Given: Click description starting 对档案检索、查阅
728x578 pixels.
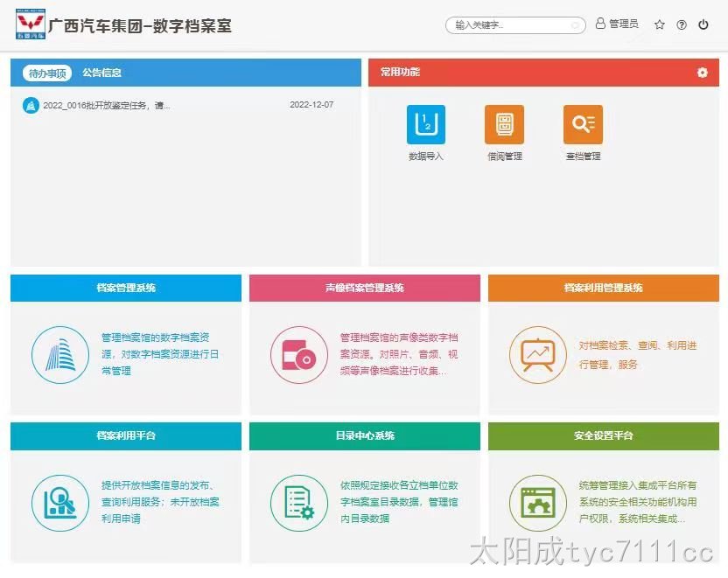Looking at the screenshot, I should click(x=638, y=355).
